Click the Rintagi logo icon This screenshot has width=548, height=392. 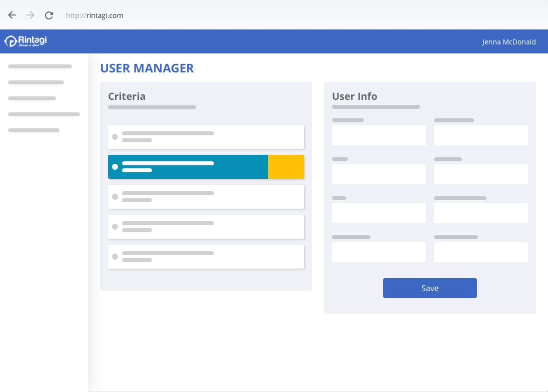coord(11,41)
